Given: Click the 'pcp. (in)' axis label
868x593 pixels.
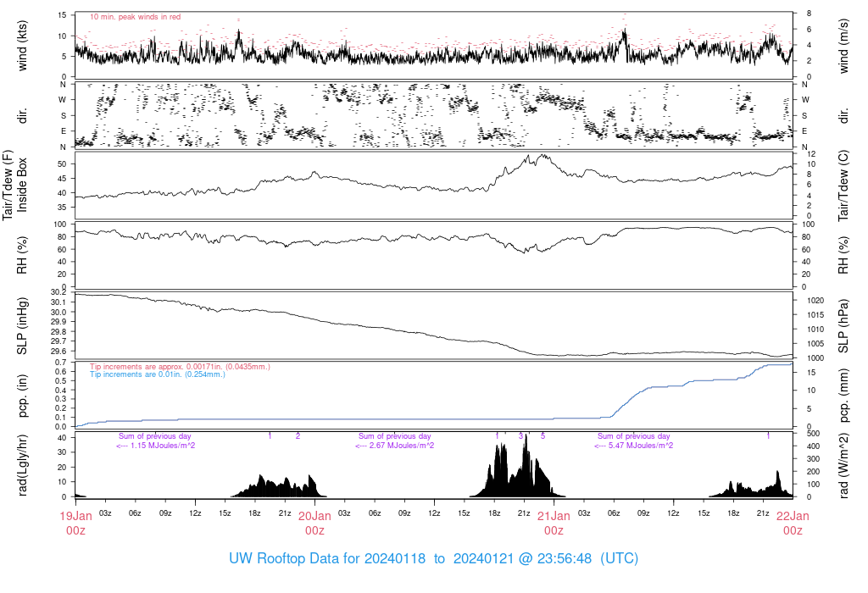Looking at the screenshot, I should click(x=22, y=396).
